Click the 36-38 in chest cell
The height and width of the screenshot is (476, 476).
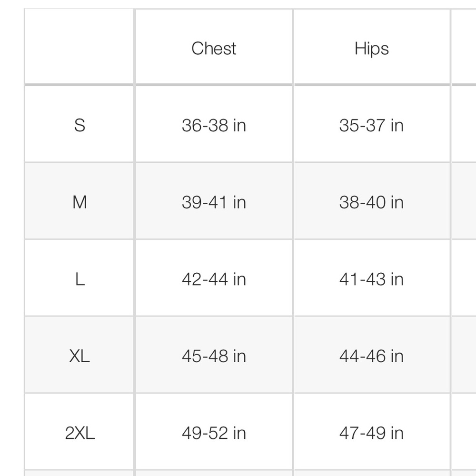[x=214, y=124]
